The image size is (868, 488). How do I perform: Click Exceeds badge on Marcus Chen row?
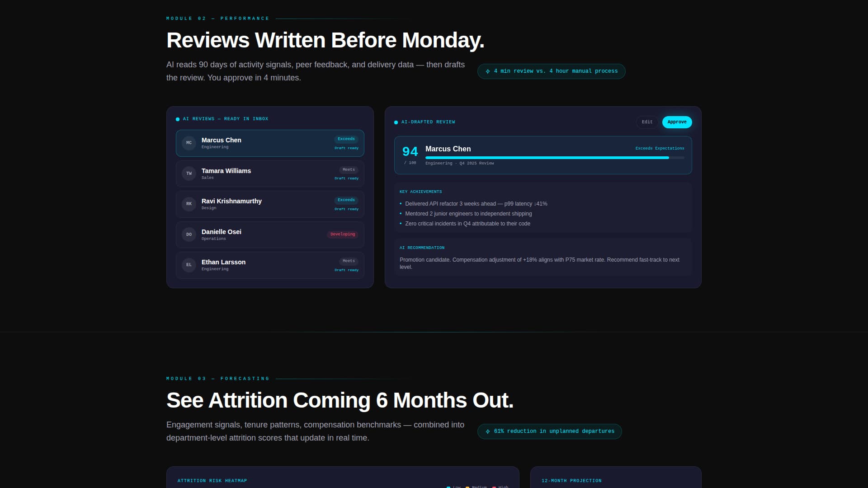[x=346, y=139]
